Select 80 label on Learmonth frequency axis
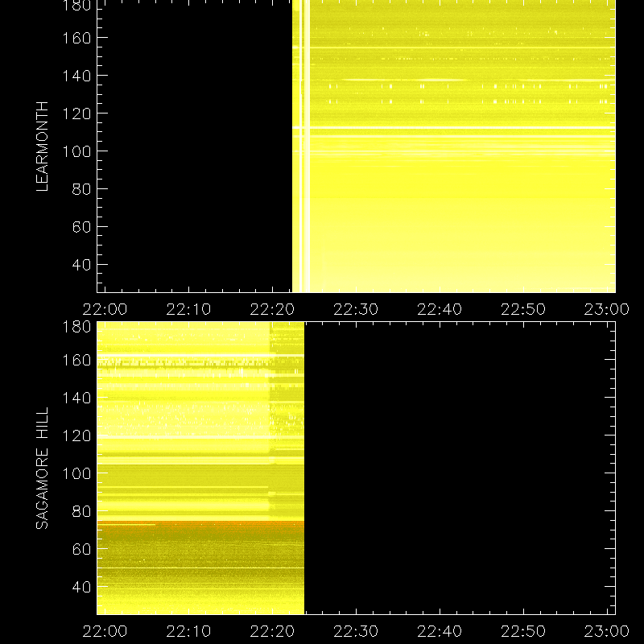The height and width of the screenshot is (644, 644). click(81, 189)
